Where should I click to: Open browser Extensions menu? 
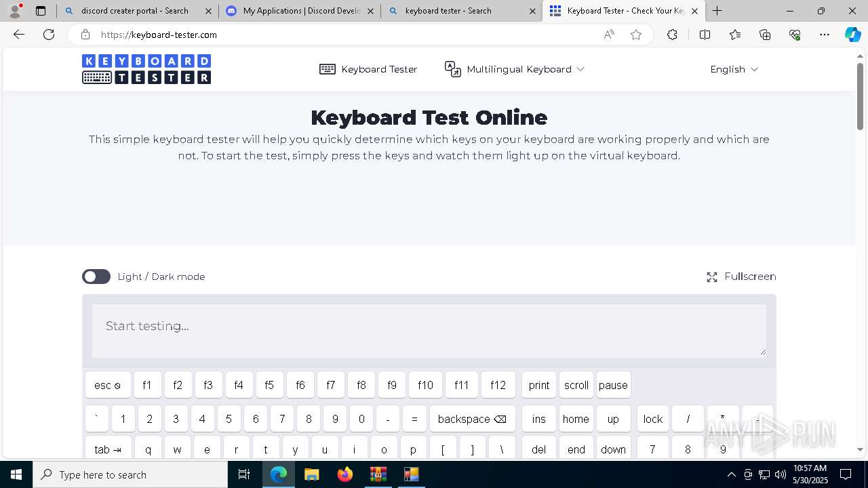672,35
